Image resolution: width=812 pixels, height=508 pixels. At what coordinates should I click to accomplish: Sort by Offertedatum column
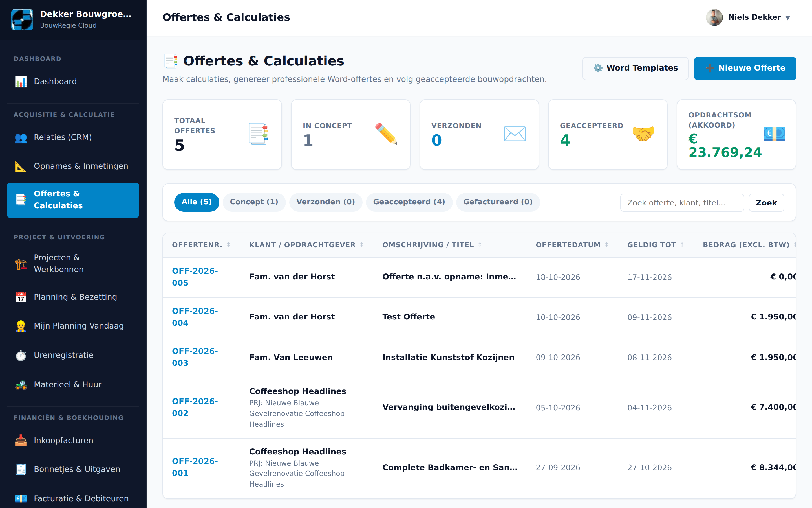607,245
